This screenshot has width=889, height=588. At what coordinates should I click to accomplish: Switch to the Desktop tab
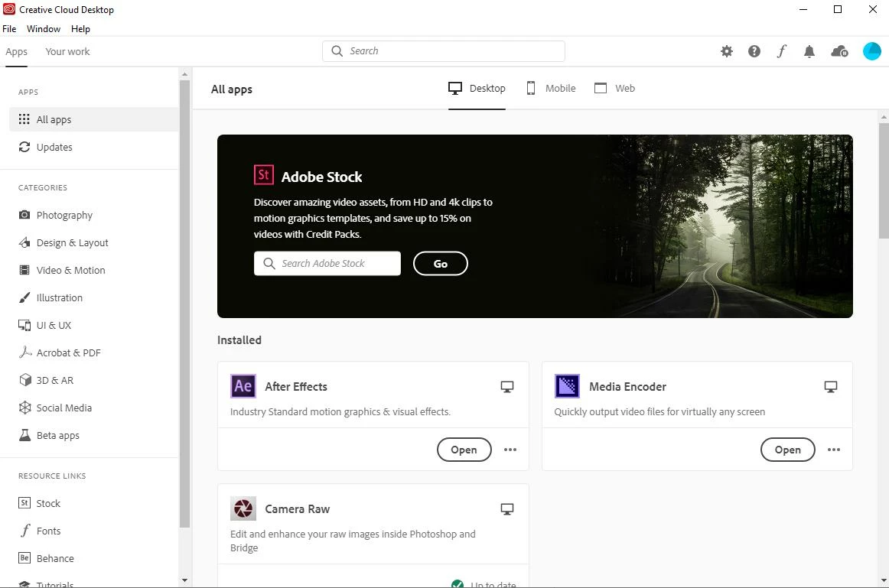[477, 89]
